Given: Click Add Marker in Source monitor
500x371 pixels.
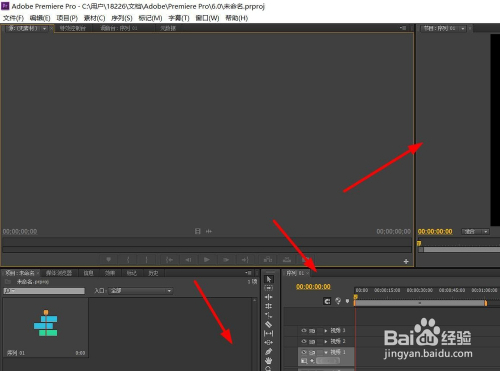Looking at the screenshot, I should tap(108, 259).
